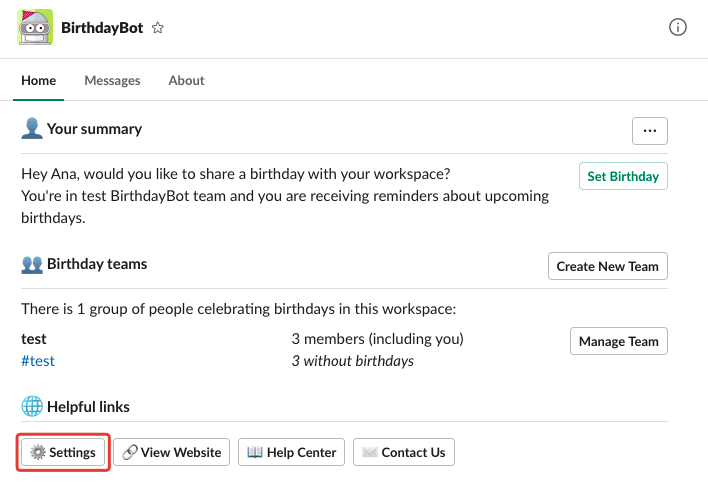Open the three-dot summary options menu
Viewport: 708px width, 488px height.
pos(650,131)
